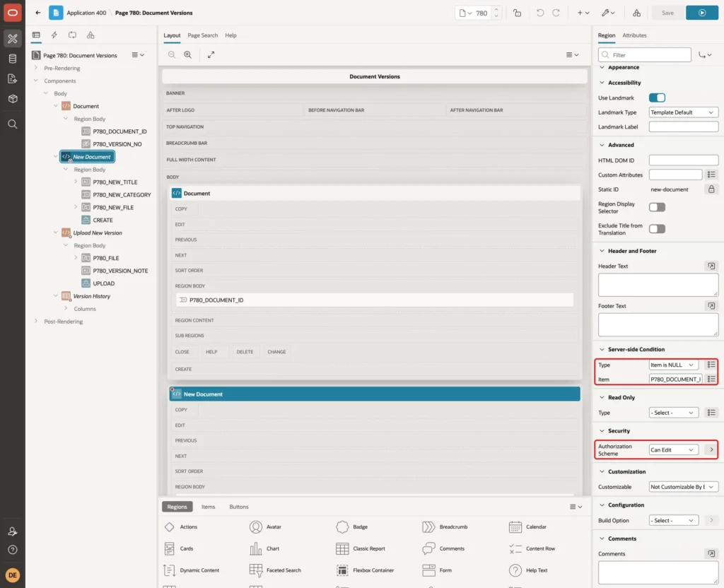Undo the last change
The width and height of the screenshot is (724, 588).
point(539,13)
